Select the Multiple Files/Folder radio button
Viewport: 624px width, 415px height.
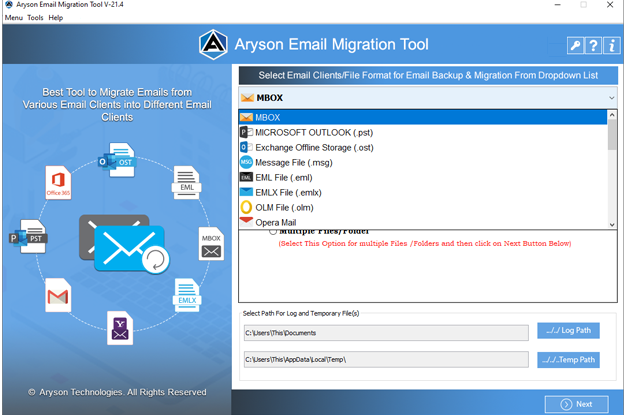point(273,231)
